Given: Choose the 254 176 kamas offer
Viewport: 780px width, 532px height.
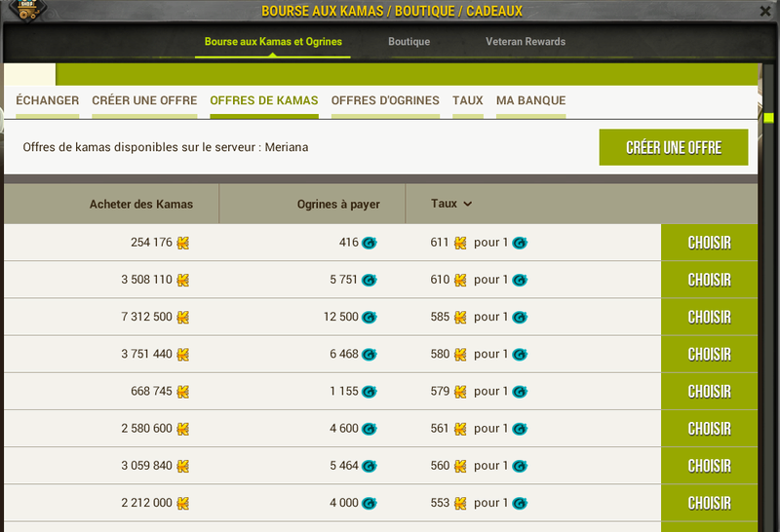Looking at the screenshot, I should pos(710,243).
